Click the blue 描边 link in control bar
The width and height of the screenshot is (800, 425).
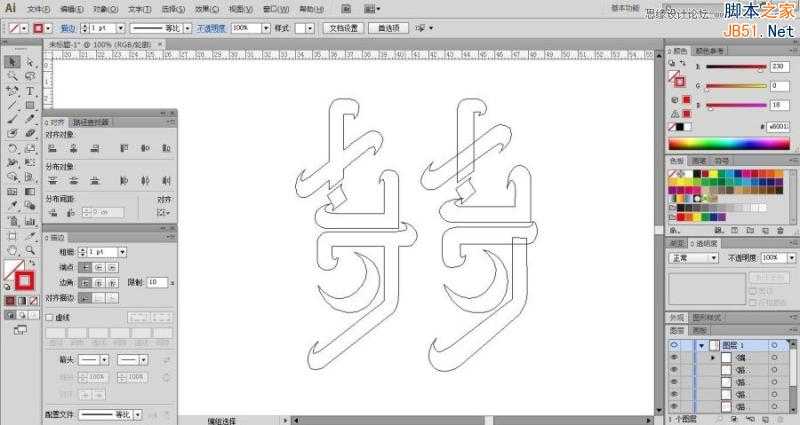[x=68, y=29]
